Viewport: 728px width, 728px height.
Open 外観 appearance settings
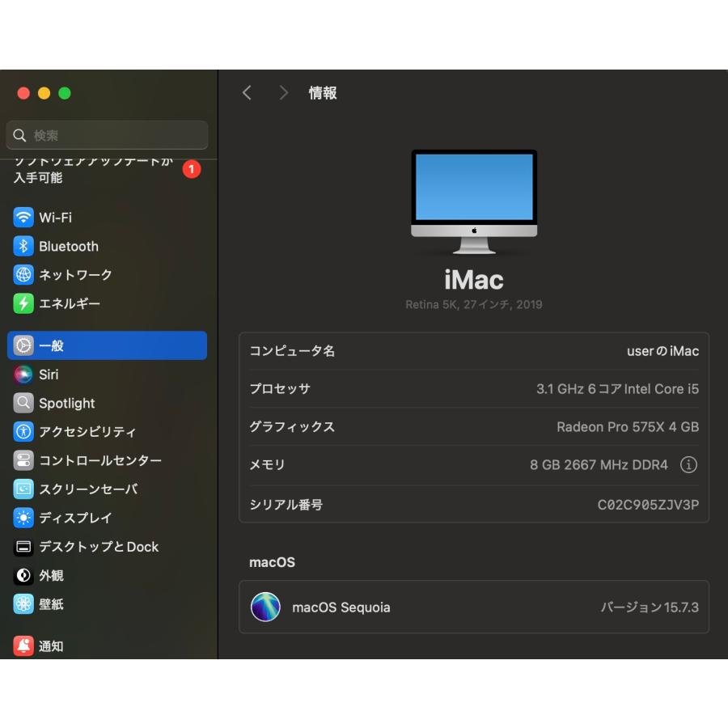tap(107, 576)
